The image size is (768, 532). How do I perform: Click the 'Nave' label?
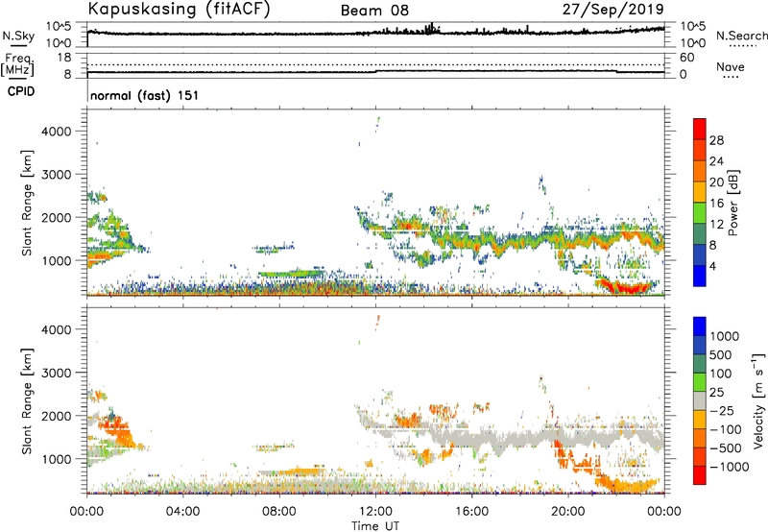[731, 66]
